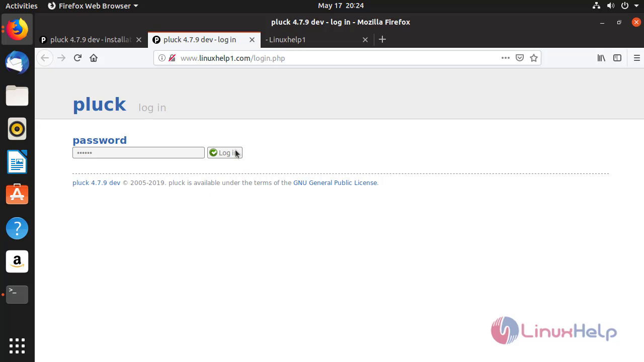Open Terminal from the dock
This screenshot has width=644, height=362.
coord(17,295)
